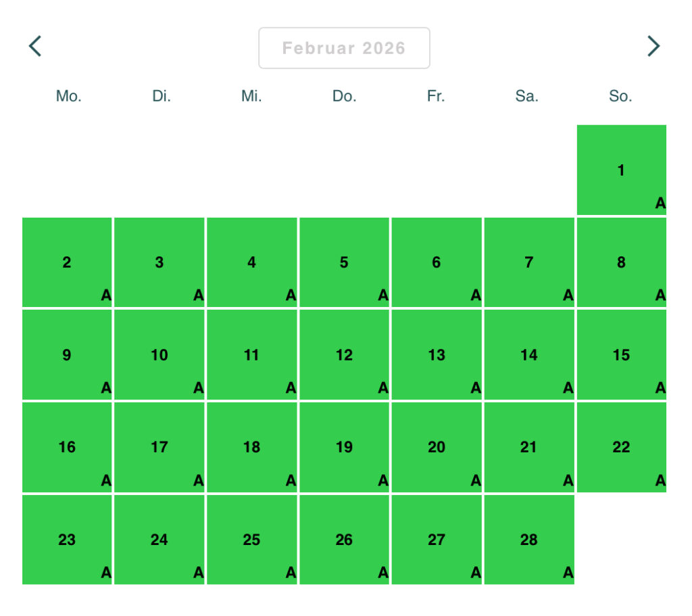Open the Februar 2026 month selector
This screenshot has height=616, width=692.
click(x=344, y=48)
